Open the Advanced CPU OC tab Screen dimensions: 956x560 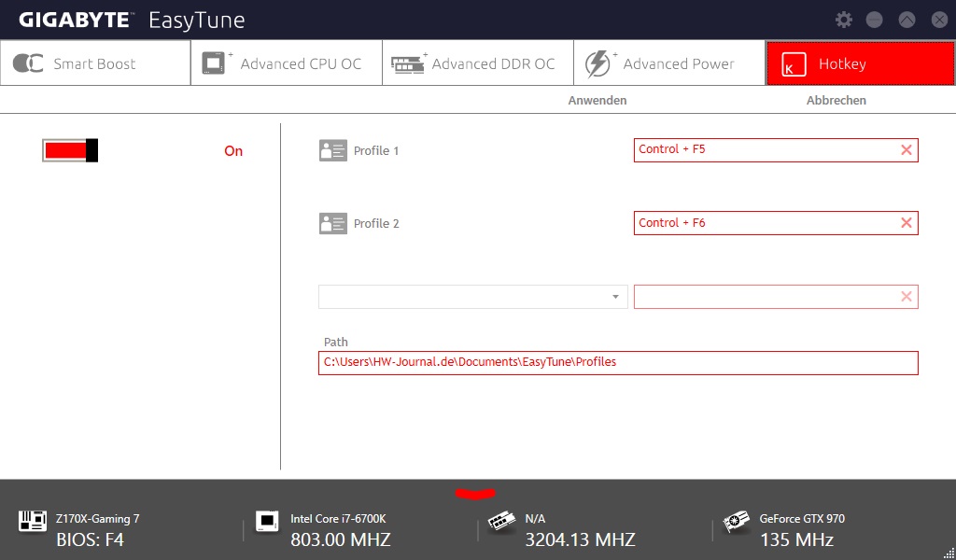287,63
